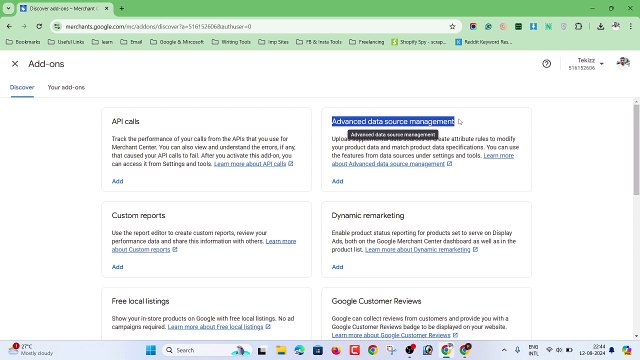Open the site info icon in address bar
This screenshot has height=360, width=640.
(57, 27)
